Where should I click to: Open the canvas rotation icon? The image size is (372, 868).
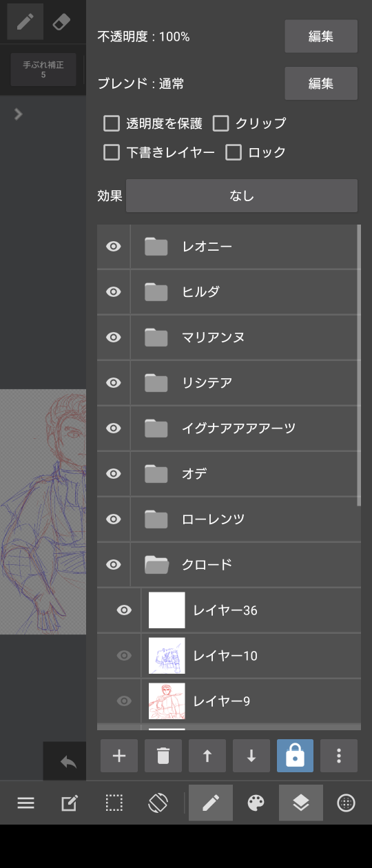tap(158, 803)
